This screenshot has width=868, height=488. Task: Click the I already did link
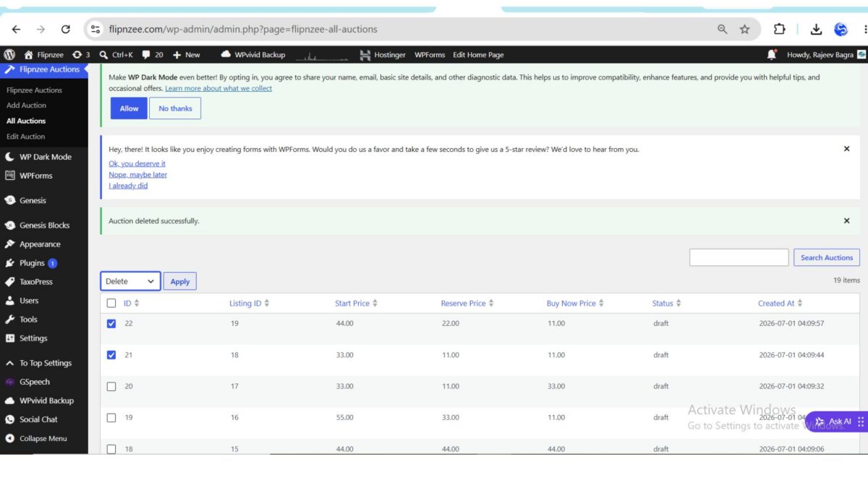coord(128,186)
